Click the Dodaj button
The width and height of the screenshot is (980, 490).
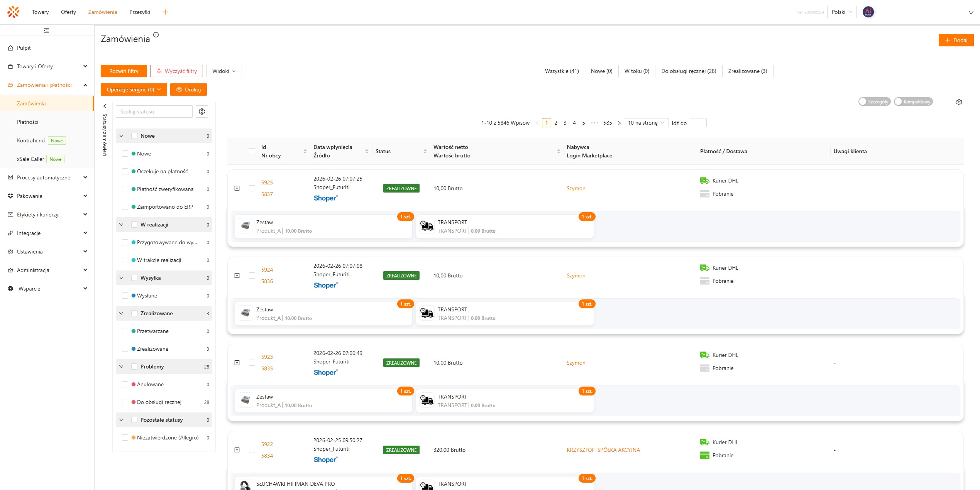pyautogui.click(x=956, y=40)
